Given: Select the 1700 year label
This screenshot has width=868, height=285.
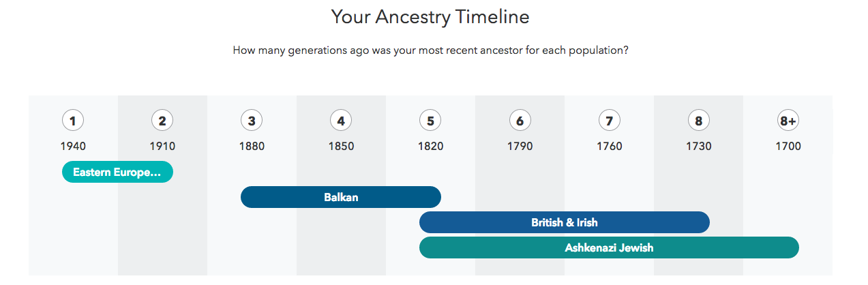Looking at the screenshot, I should point(788,146).
